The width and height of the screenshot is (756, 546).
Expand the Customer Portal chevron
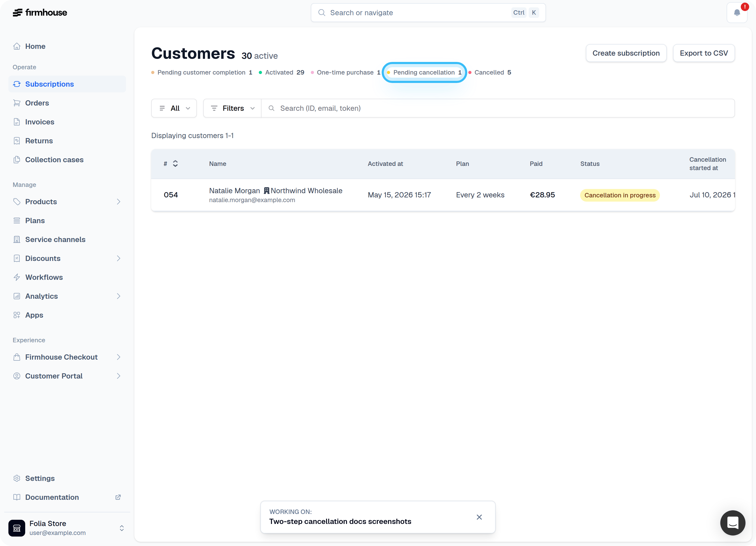point(118,376)
